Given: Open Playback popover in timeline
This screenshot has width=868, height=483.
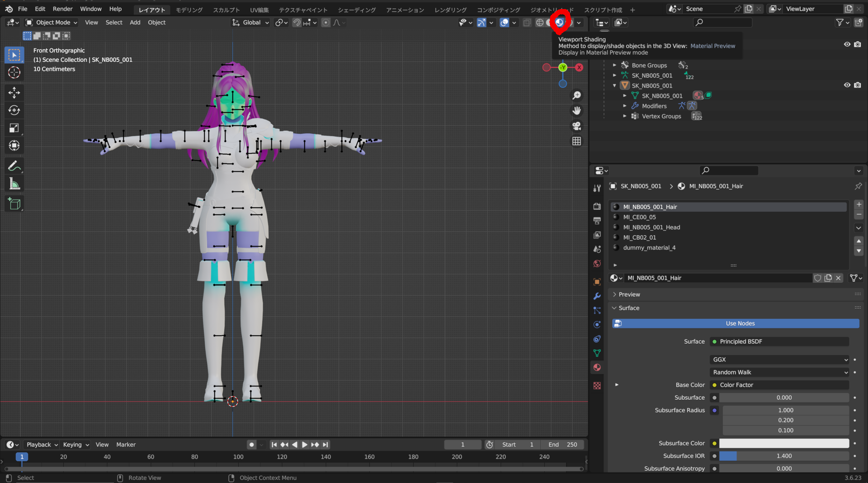Looking at the screenshot, I should click(x=42, y=445).
